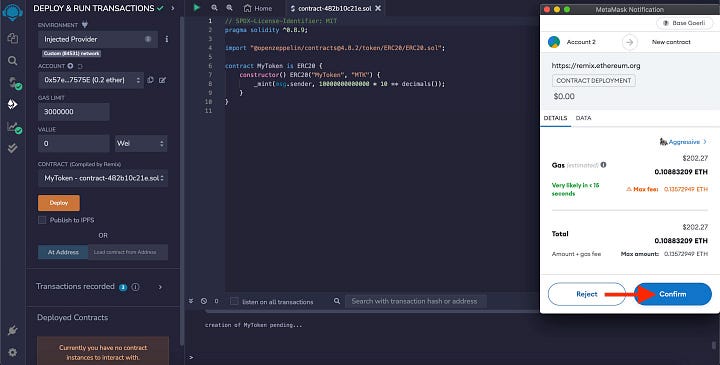Click the Custom (84531) network badge
Image resolution: width=720 pixels, height=365 pixels.
71,54
